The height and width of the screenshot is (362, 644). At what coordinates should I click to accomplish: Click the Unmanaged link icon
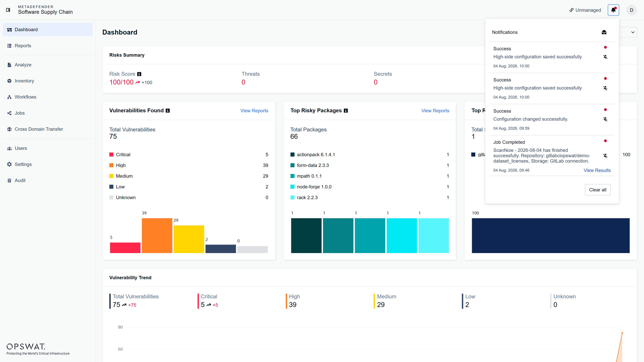(x=572, y=10)
